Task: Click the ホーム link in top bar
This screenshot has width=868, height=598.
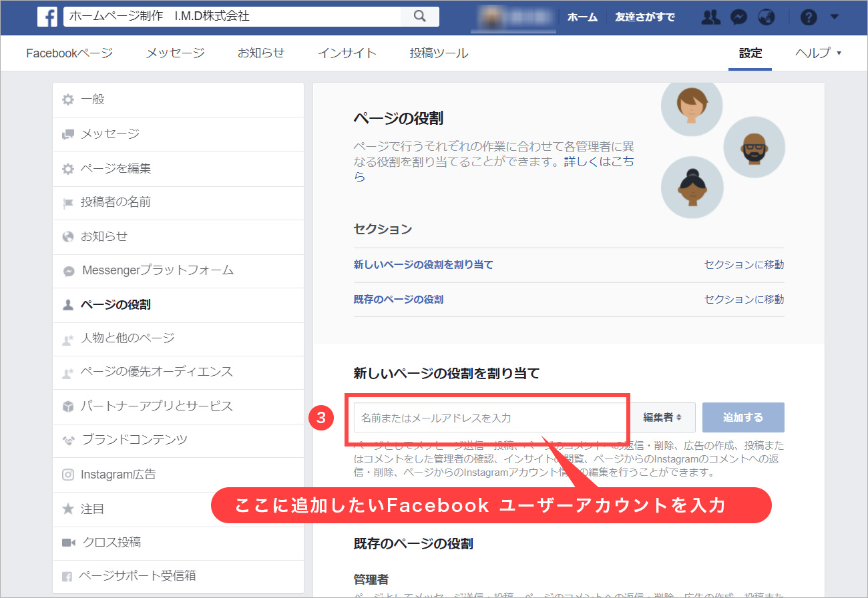Action: tap(582, 17)
